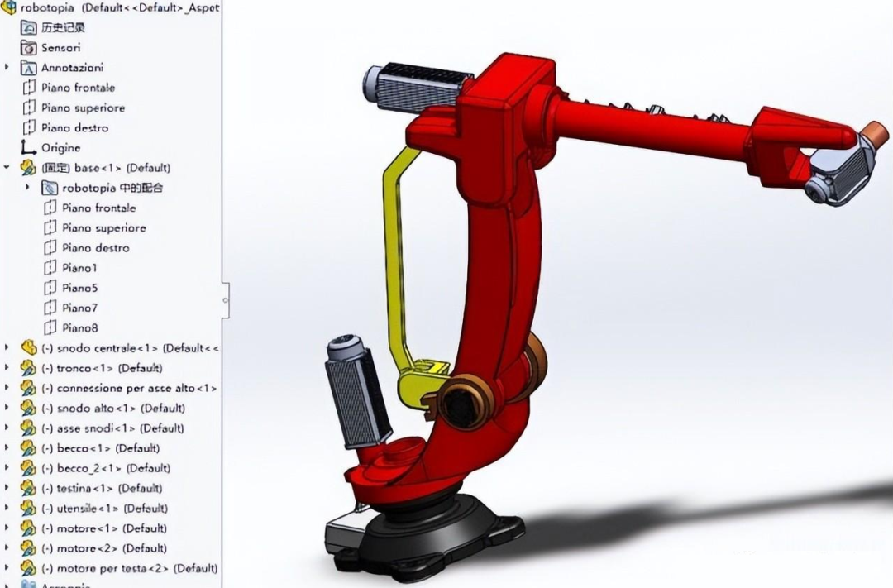Viewport: 893px width, 588px height.
Task: Expand the becco_2<1> tree node
Action: coord(7,468)
